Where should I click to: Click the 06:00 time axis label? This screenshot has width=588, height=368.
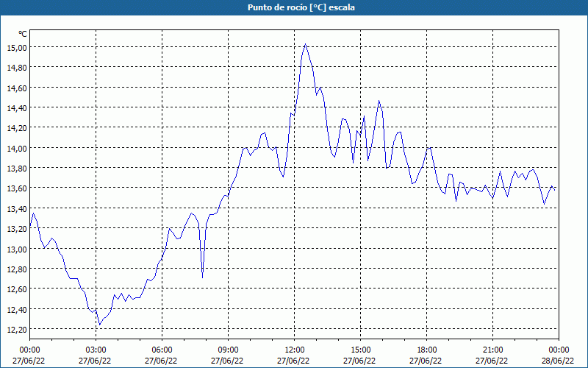tap(162, 350)
